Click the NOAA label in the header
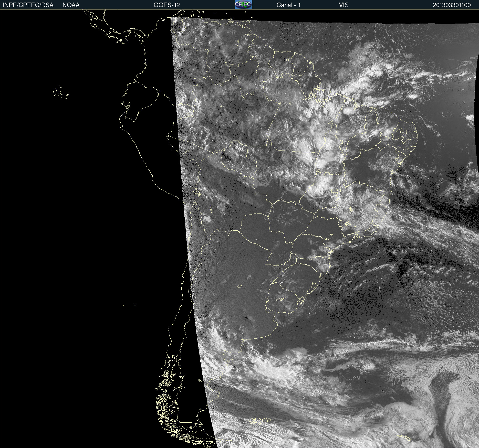 tap(71, 5)
